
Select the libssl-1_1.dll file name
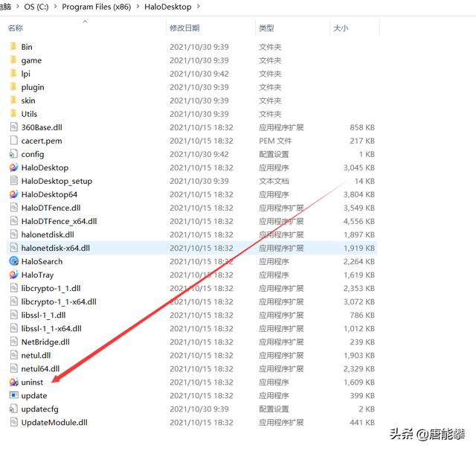click(x=43, y=315)
